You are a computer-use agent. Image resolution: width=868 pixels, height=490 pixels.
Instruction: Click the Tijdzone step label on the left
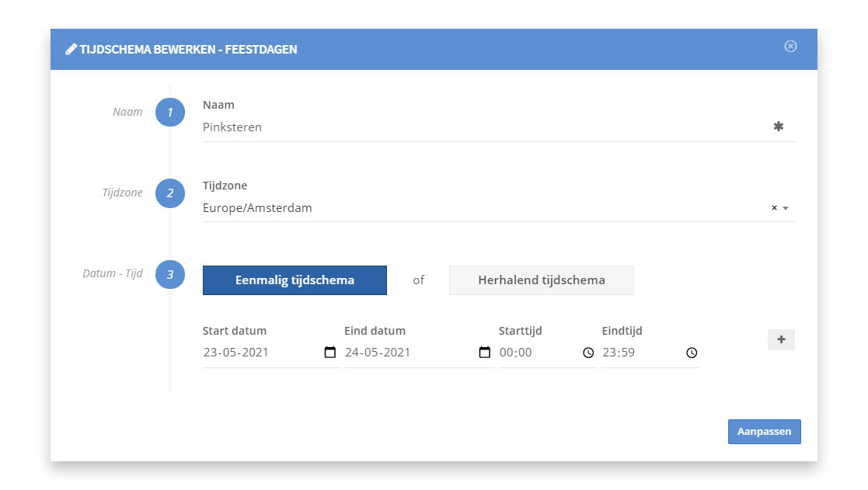coord(122,193)
